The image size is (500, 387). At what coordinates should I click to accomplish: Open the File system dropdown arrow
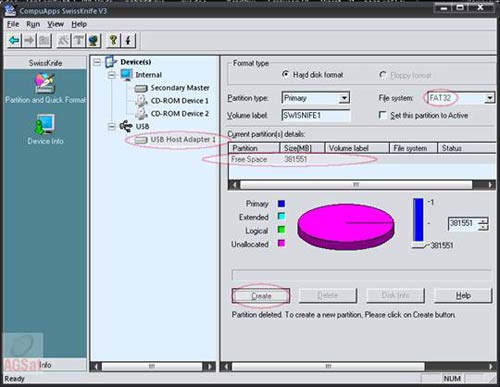tap(489, 98)
